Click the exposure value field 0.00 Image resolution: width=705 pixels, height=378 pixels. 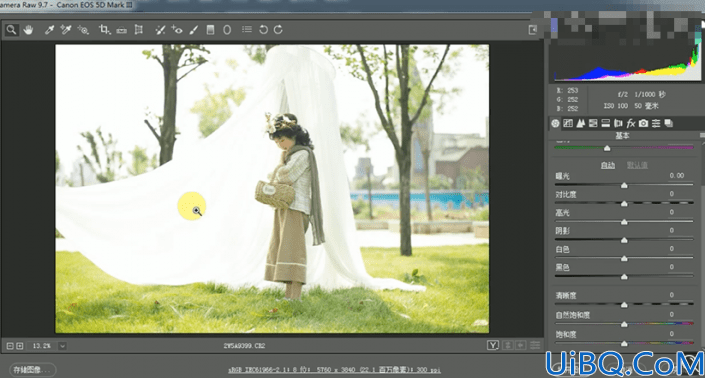click(x=676, y=176)
